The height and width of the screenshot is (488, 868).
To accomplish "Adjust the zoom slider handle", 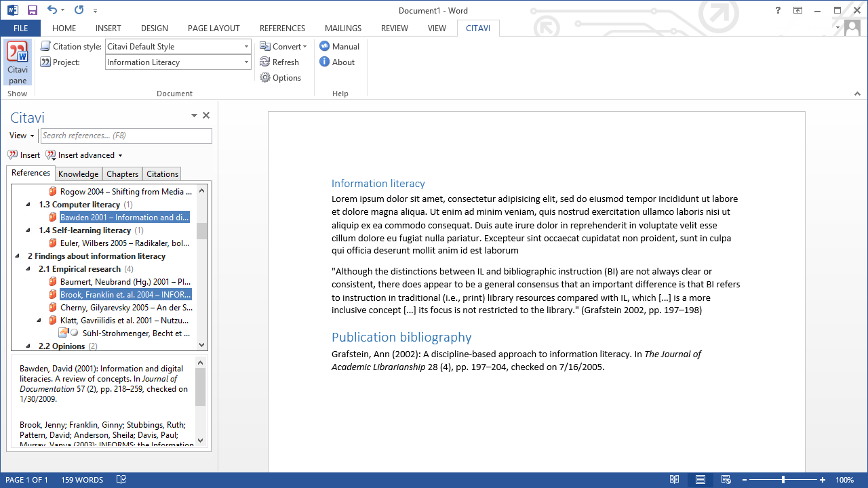I will pos(783,480).
